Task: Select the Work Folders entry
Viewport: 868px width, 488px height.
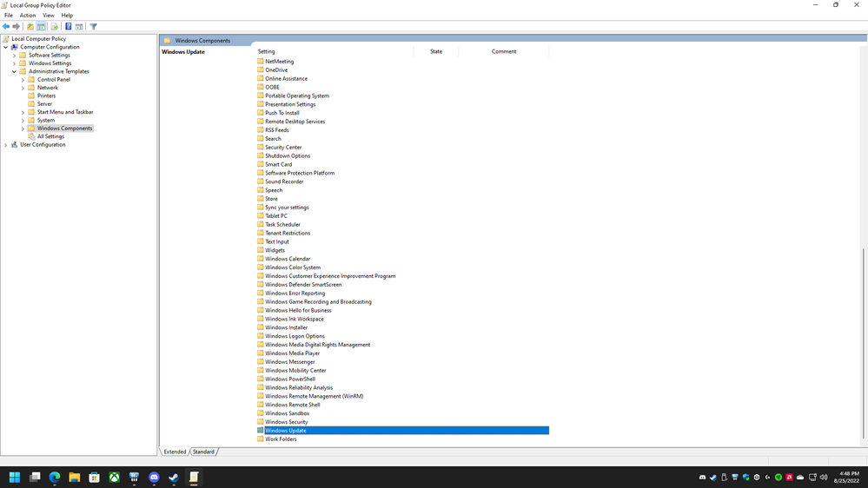Action: 281,439
